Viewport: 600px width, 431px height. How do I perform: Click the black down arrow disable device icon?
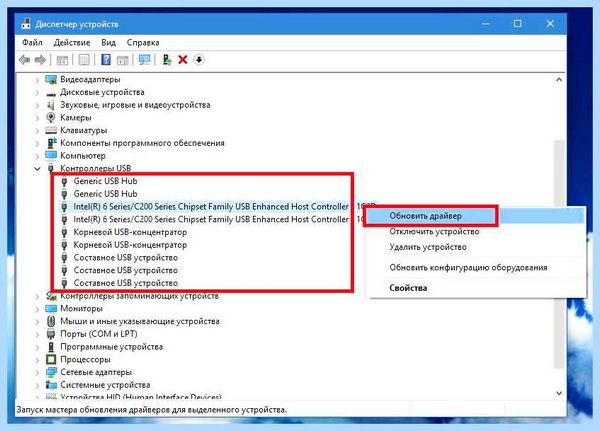199,60
